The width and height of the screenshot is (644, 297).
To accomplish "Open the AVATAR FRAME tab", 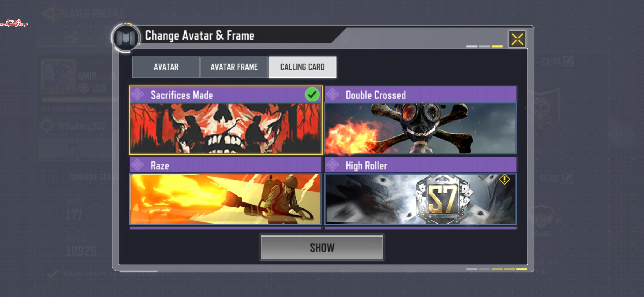I will click(234, 67).
